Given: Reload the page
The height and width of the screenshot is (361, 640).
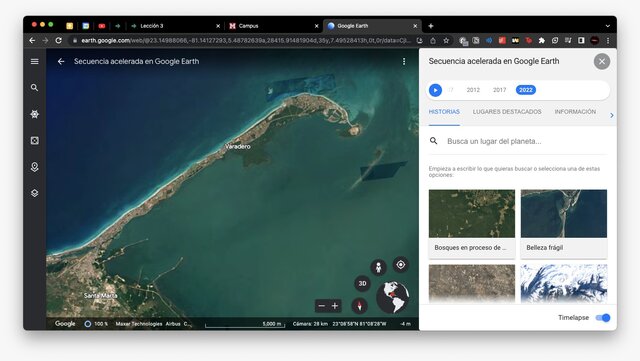Looking at the screenshot, I should (59, 40).
